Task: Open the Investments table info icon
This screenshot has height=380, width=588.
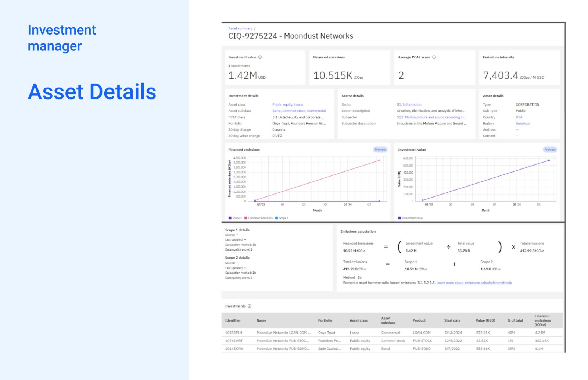Action: 250,306
